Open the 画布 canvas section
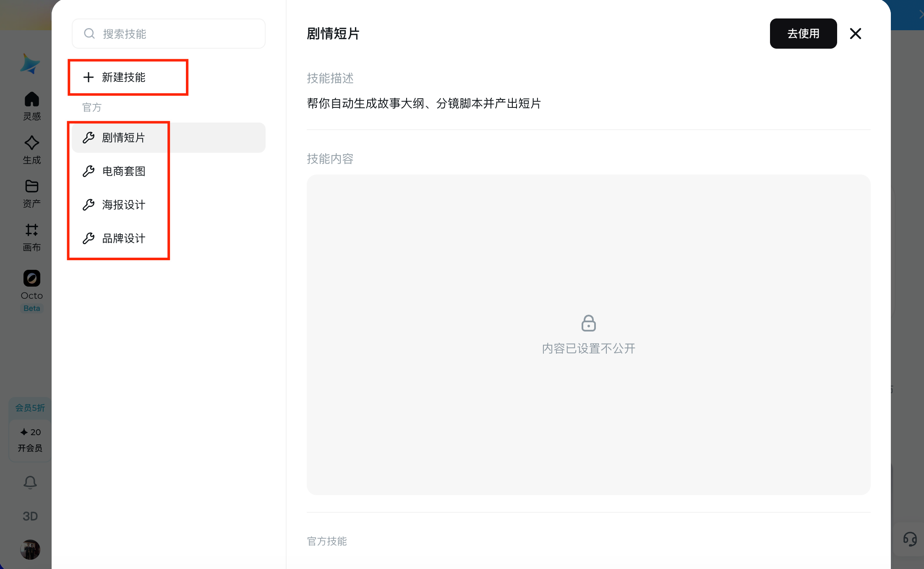Viewport: 924px width, 569px height. (x=32, y=237)
